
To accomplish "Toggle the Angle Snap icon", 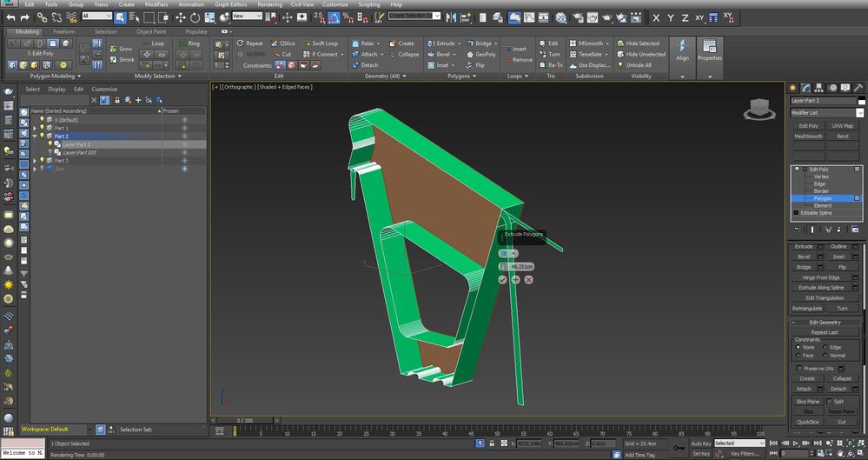I will point(334,17).
